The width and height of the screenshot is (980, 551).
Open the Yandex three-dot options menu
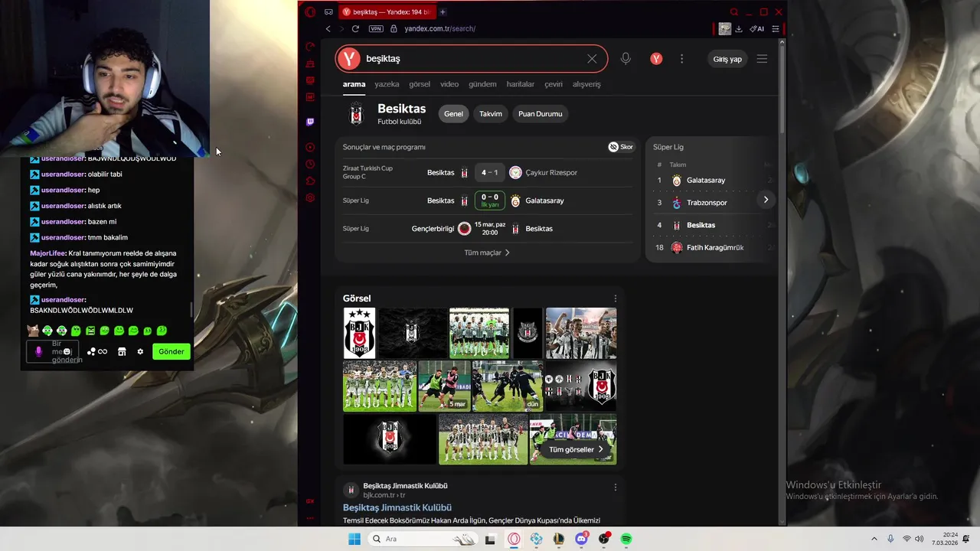(681, 59)
